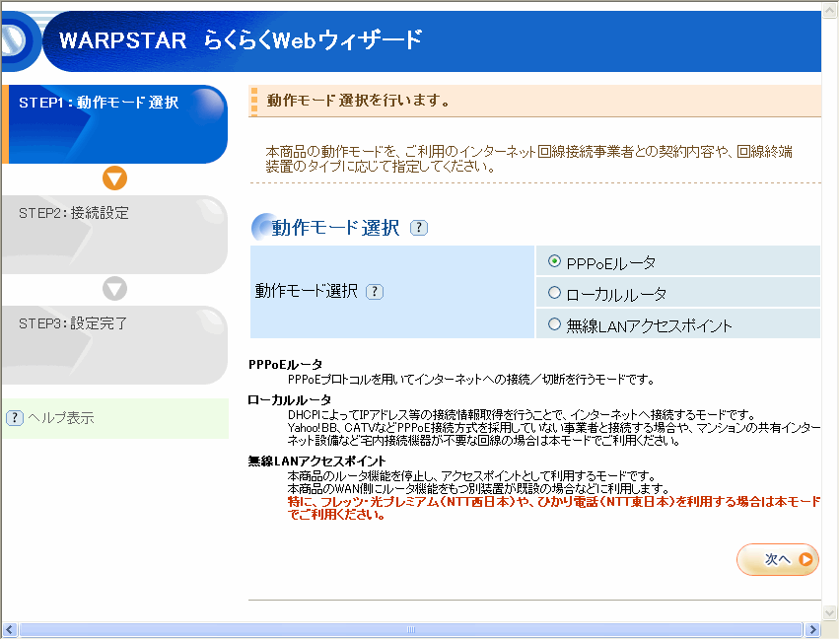Click the WARPSTAR logo emblem
840x640 pixels.
click(20, 40)
